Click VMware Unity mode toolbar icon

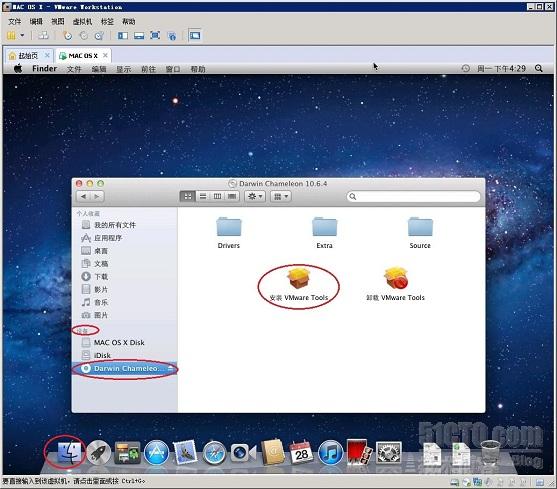172,36
